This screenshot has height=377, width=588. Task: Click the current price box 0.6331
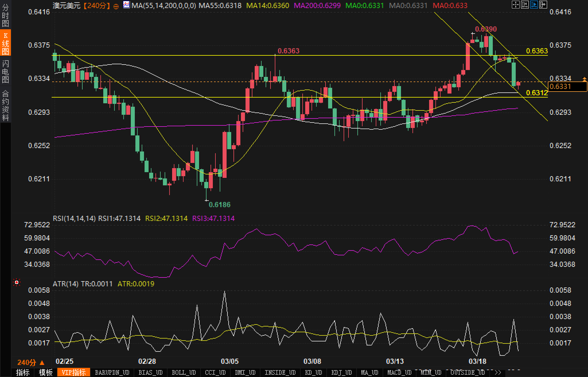[x=567, y=87]
